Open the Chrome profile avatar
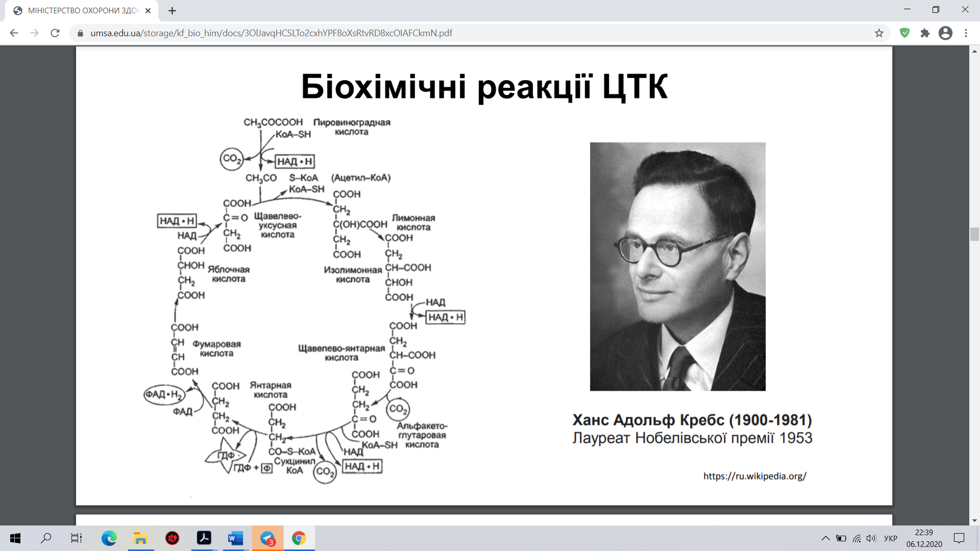The width and height of the screenshot is (980, 551). pos(945,33)
